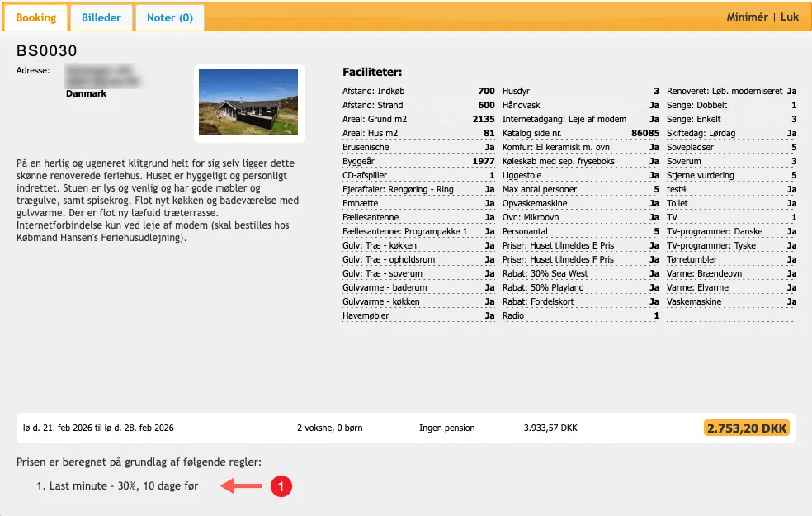This screenshot has height=516, width=812.
Task: Open the Noter (0) tab
Action: (169, 17)
